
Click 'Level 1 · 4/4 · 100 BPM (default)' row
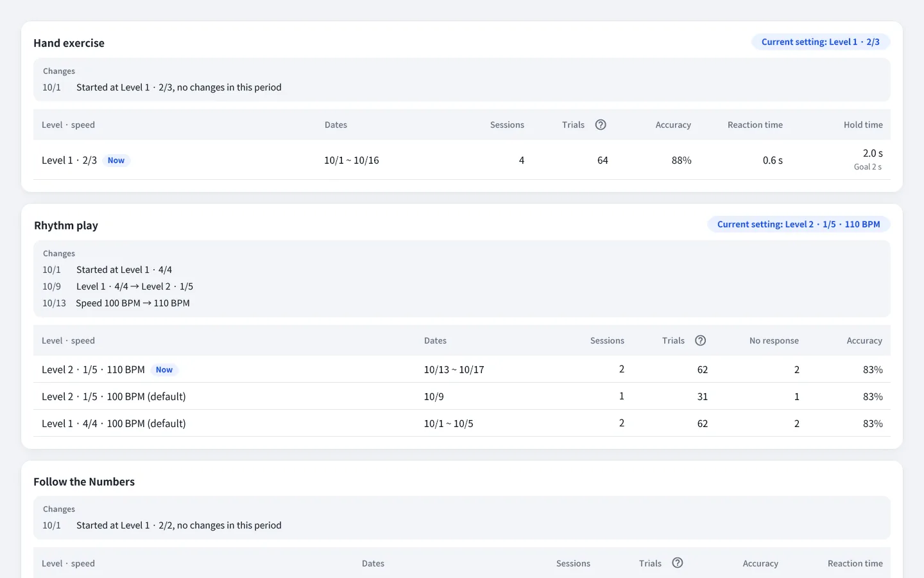point(462,423)
